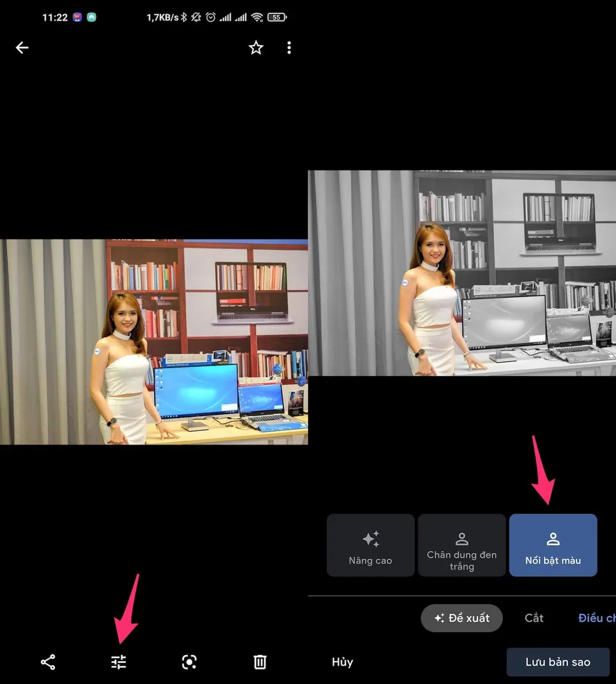The width and height of the screenshot is (616, 684).
Task: Select the Google Lens icon
Action: tap(188, 662)
